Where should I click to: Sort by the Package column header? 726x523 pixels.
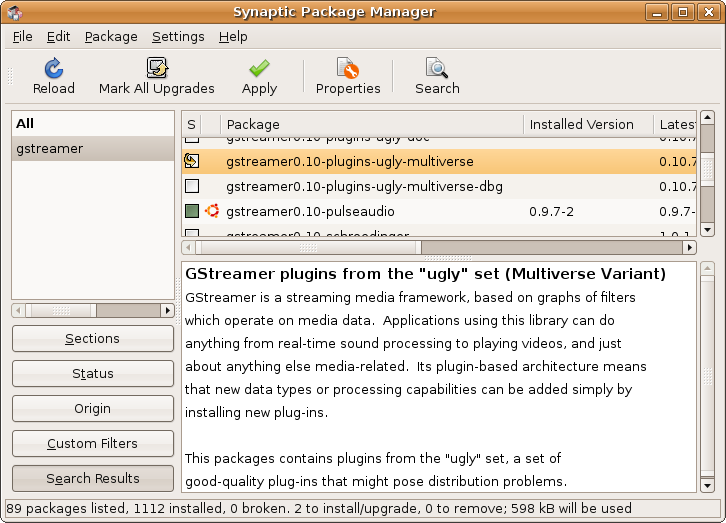click(x=372, y=124)
